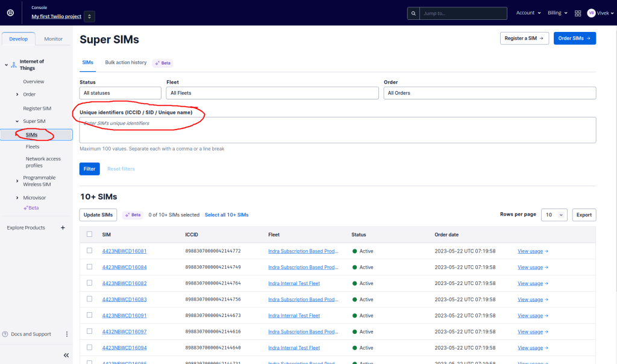Image resolution: width=617 pixels, height=364 pixels.
Task: Switch to the Monitor tab
Action: click(x=54, y=39)
